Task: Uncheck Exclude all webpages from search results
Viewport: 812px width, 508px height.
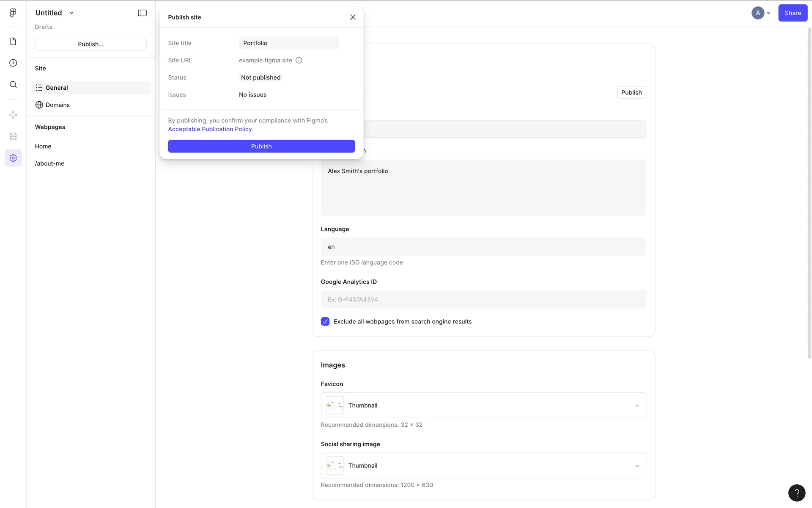Action: click(x=325, y=322)
